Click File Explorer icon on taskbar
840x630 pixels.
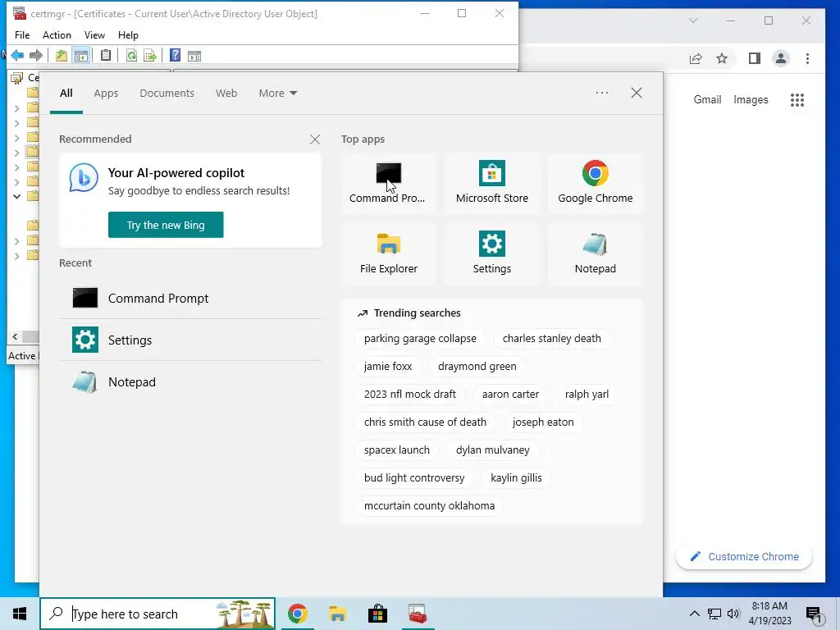coord(337,614)
